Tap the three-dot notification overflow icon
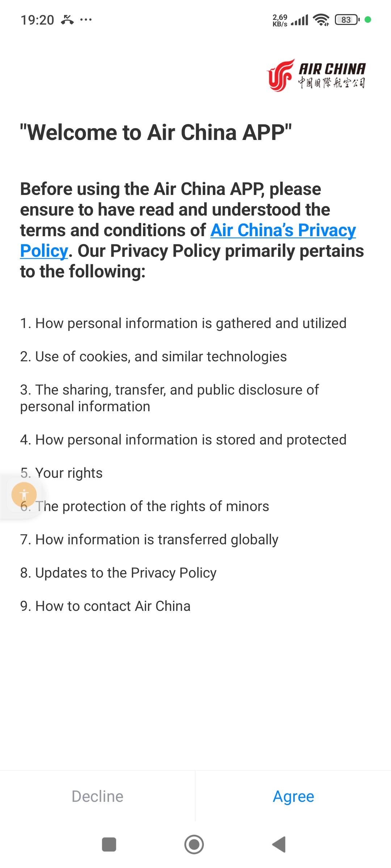 click(86, 20)
